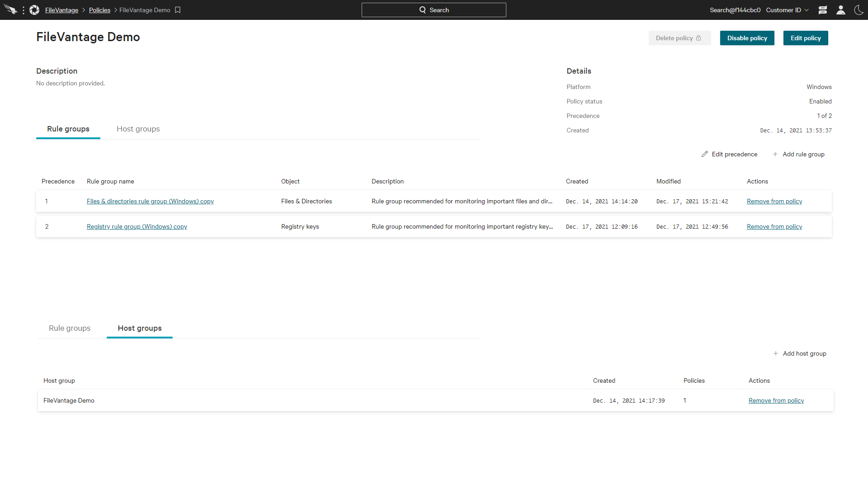Click the pencil icon for Edit precedence
This screenshot has width=868, height=488.
tap(704, 154)
